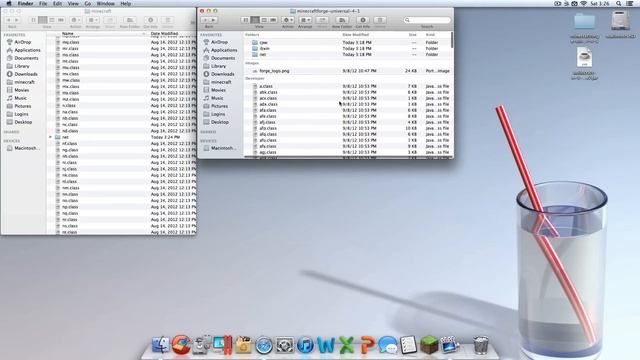
Task: Select Desktop in minecraft window sidebar
Action: [20, 122]
